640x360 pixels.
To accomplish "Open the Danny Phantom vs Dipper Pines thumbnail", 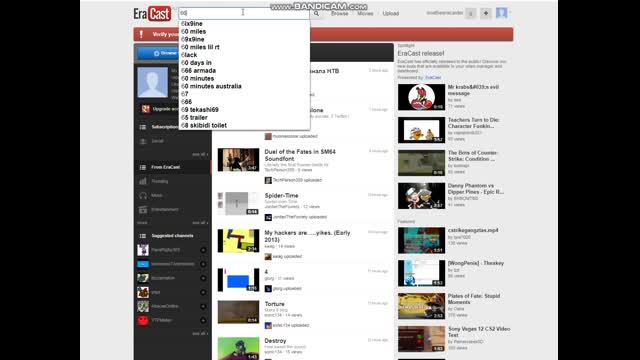I will tap(421, 196).
